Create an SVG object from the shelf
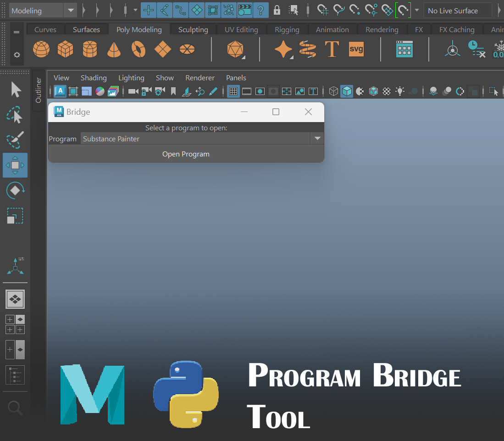Viewport: 504px width, 441px height. (356, 49)
